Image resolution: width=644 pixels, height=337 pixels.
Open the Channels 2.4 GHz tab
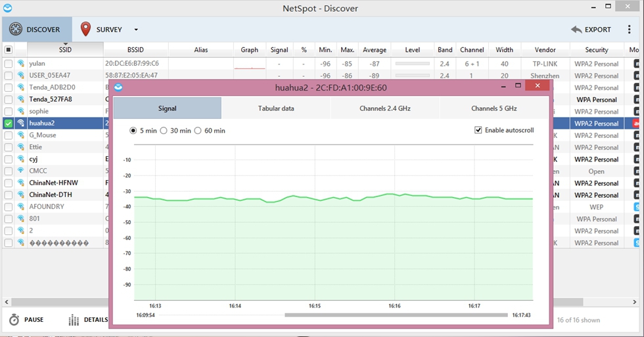click(385, 108)
